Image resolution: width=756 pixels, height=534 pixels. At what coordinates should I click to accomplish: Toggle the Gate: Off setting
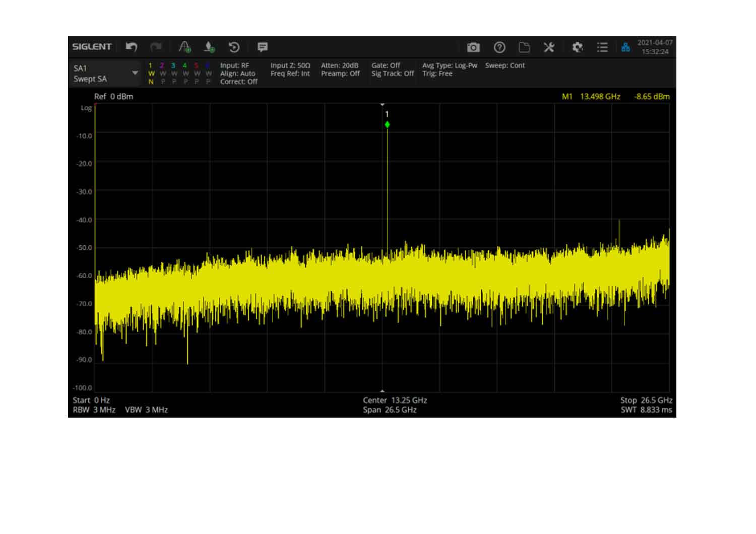point(386,65)
